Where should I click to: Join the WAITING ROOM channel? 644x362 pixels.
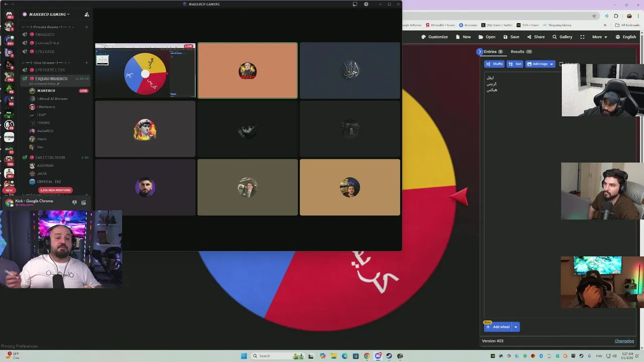tap(55, 157)
